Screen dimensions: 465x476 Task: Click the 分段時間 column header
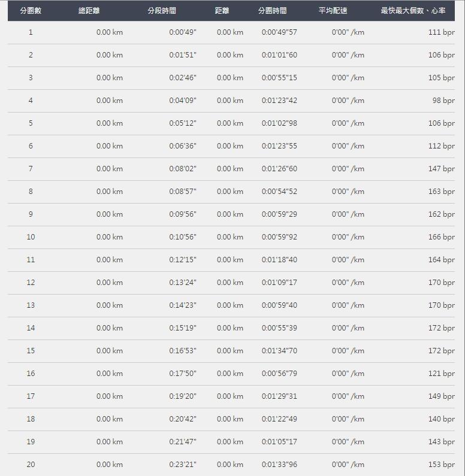(162, 11)
